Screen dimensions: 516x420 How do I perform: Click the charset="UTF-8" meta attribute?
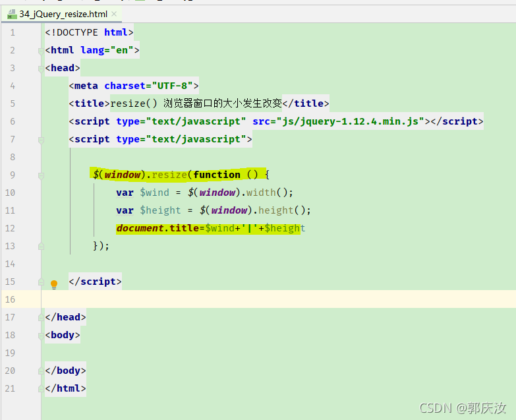point(148,86)
